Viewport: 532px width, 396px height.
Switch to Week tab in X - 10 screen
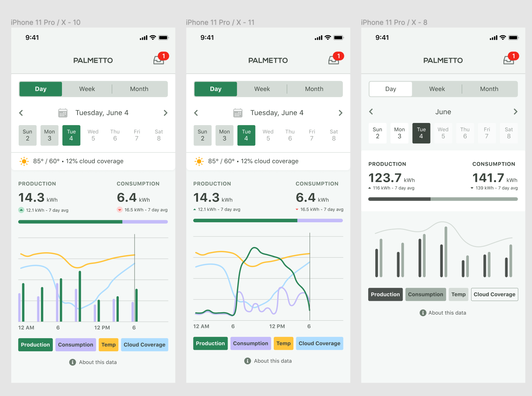pos(87,89)
